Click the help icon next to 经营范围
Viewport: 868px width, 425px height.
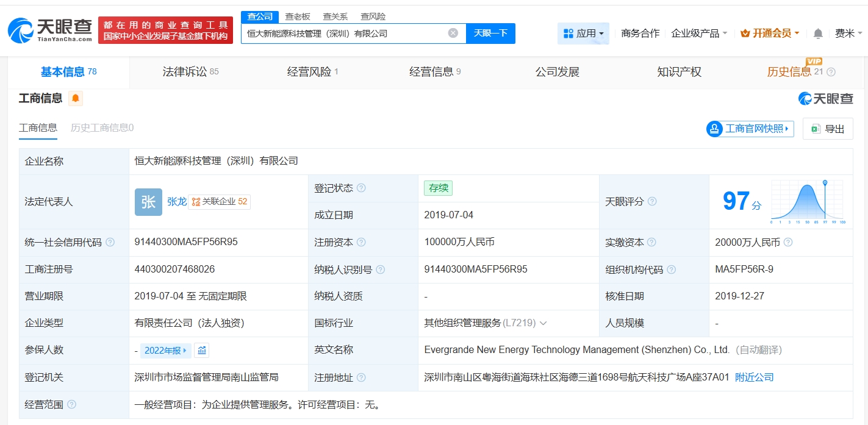[71, 404]
